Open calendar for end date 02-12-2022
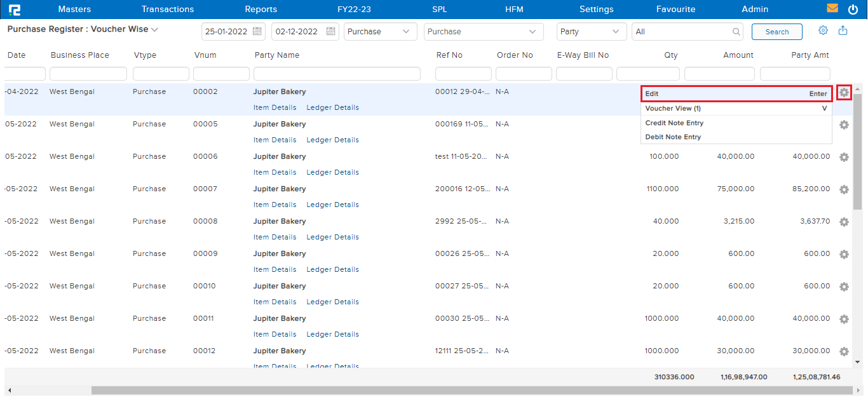Viewport: 868px width, 397px height. [x=331, y=32]
